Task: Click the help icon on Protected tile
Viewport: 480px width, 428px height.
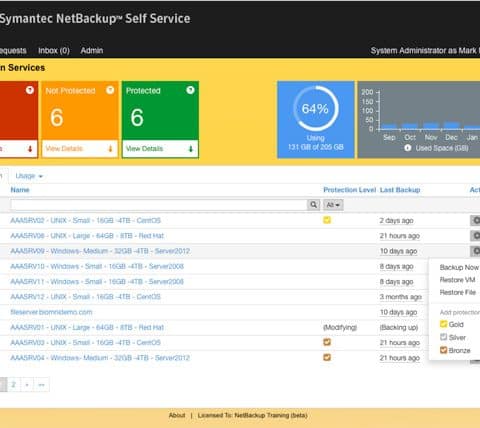Action: (x=190, y=90)
